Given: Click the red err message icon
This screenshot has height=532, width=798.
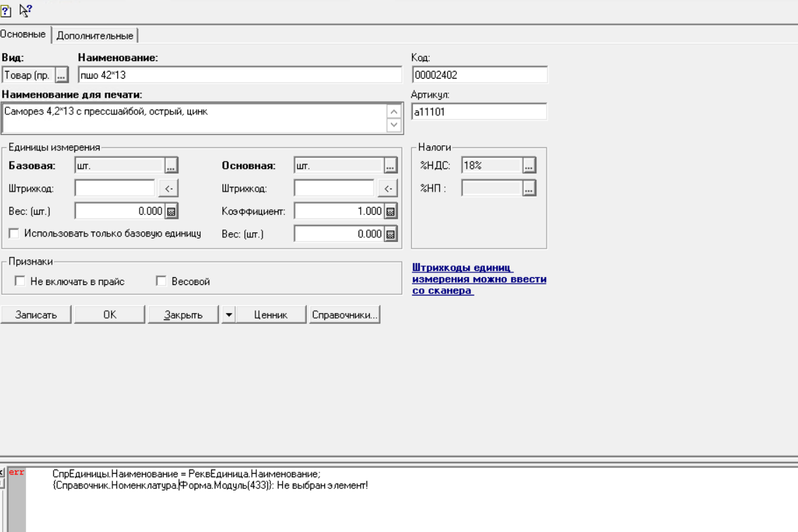Looking at the screenshot, I should pos(16,472).
